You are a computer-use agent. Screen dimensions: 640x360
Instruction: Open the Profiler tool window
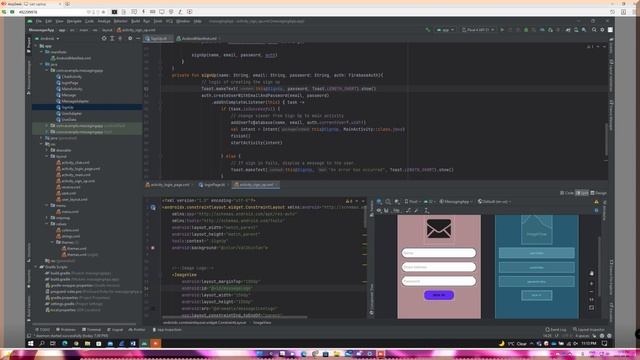[137, 329]
